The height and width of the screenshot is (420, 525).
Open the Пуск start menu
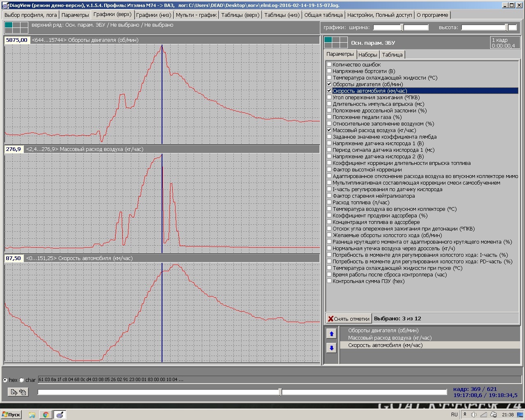pyautogui.click(x=11, y=415)
